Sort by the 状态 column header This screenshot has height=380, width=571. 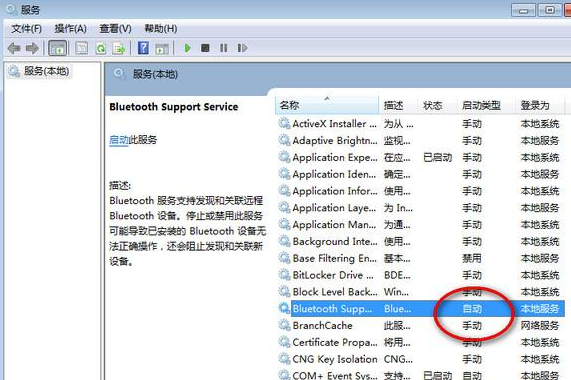click(x=438, y=105)
